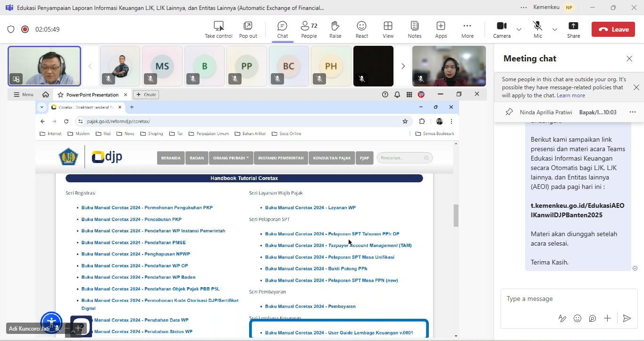
Task: Open the Raise hand control
Action: click(x=335, y=29)
